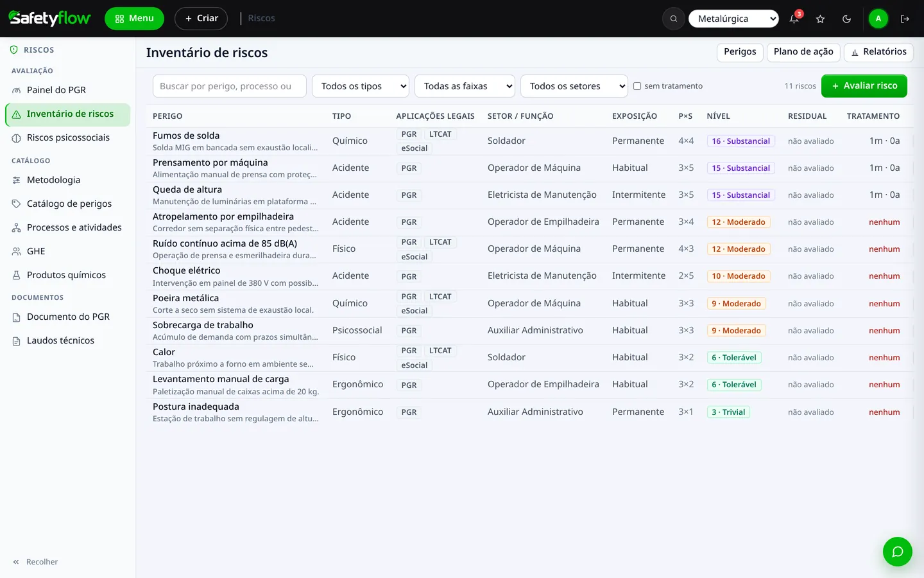The height and width of the screenshot is (578, 924).
Task: Click the shield icon beside RISCOS
Action: (14, 49)
